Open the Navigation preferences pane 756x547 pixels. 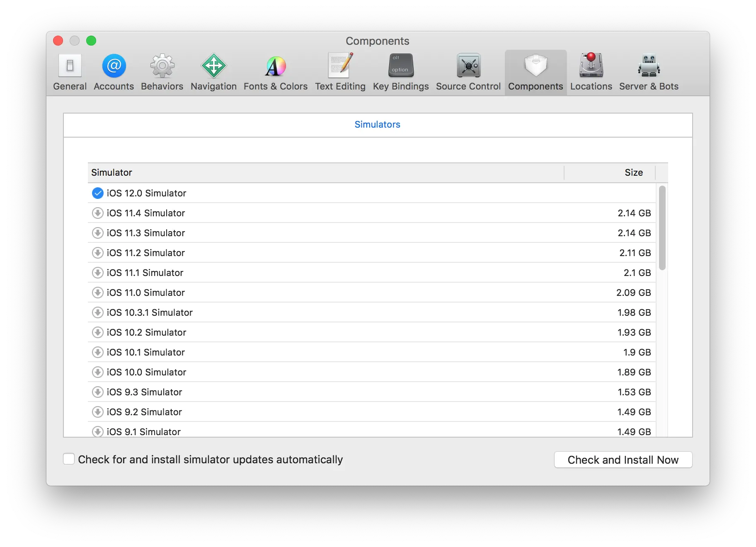[x=213, y=72]
